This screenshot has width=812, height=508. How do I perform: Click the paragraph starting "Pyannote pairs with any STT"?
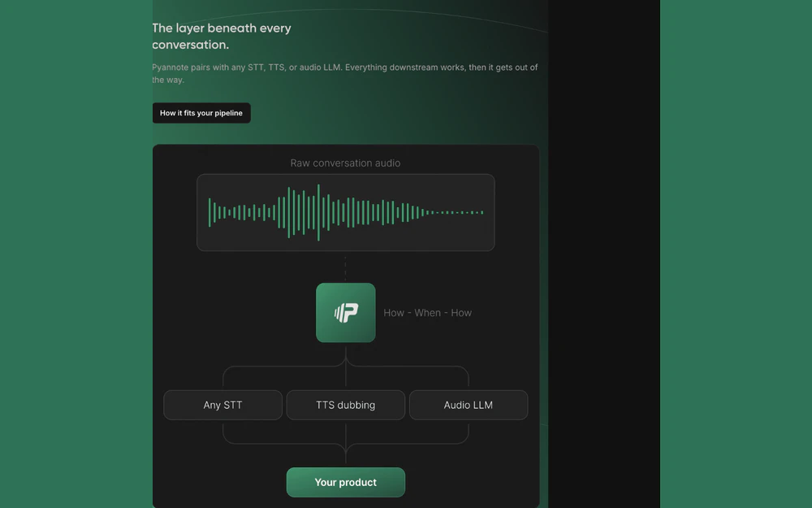345,73
